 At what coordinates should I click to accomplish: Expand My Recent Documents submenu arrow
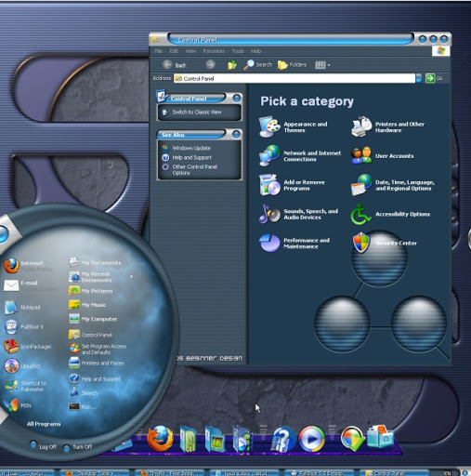coord(132,276)
